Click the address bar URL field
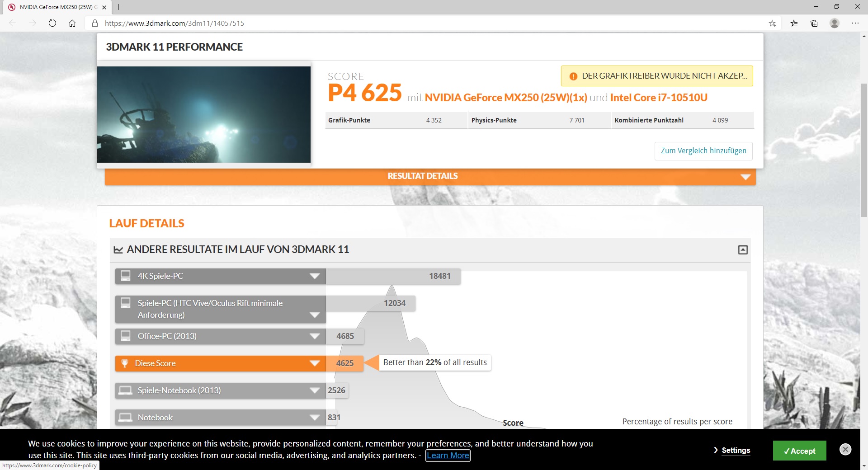 tap(407, 23)
